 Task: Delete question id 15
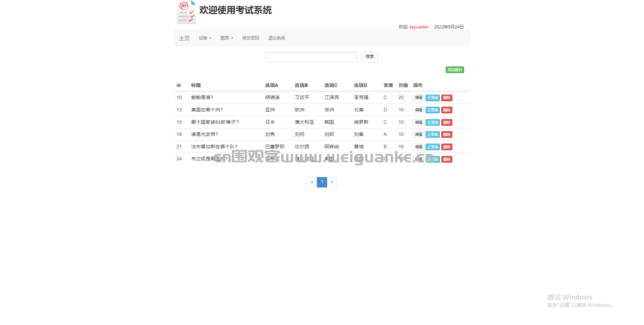pos(447,122)
